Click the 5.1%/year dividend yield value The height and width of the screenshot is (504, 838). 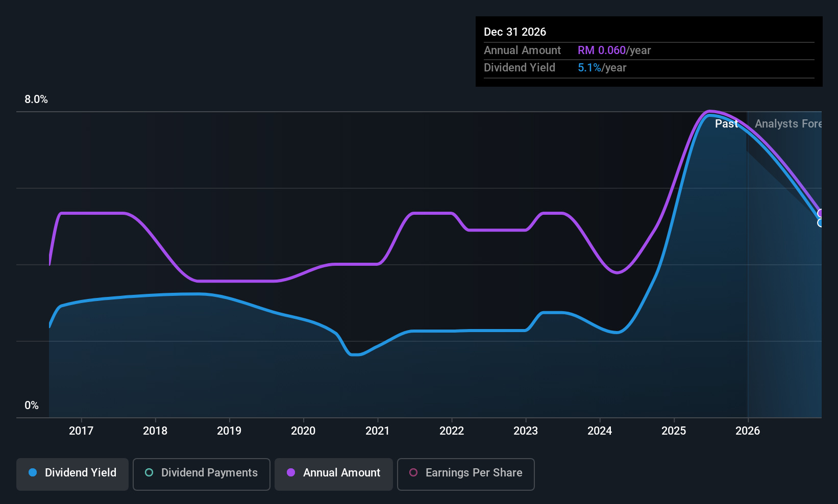[x=602, y=67]
